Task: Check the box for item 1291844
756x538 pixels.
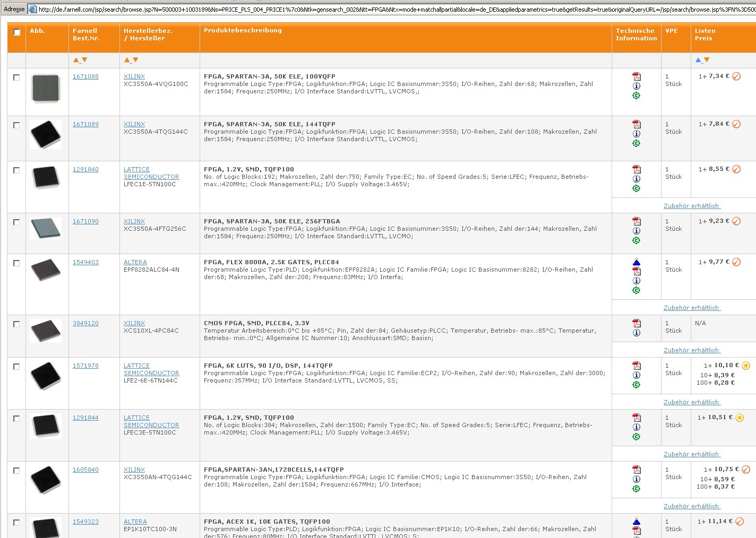Action: 16,419
